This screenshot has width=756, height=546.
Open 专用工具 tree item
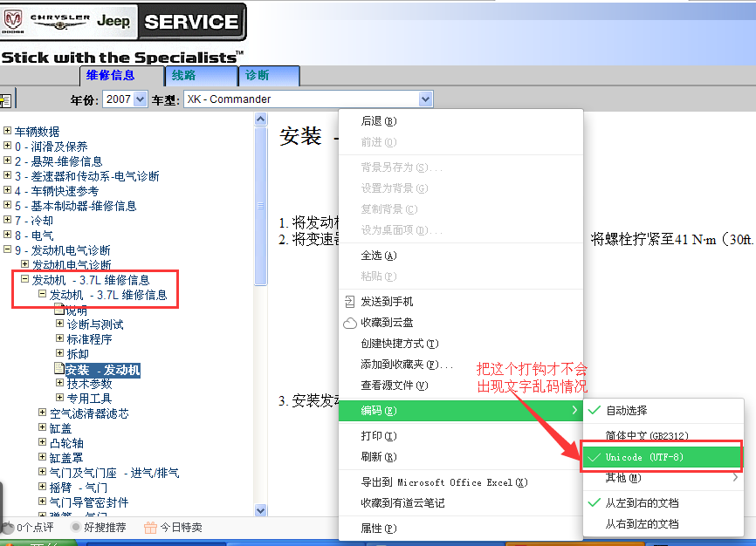tap(89, 399)
